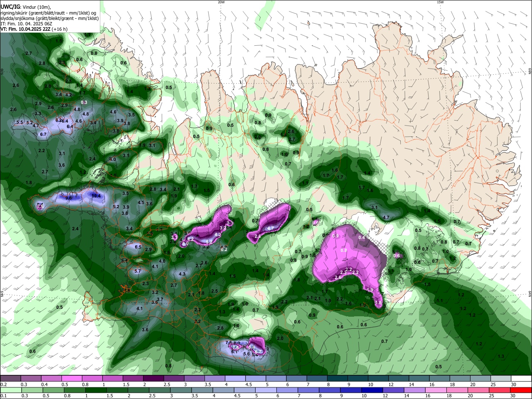This screenshot has height=399, width=532.
Task: Click the white 0.8 value in the purple area
Action: (x=344, y=250)
